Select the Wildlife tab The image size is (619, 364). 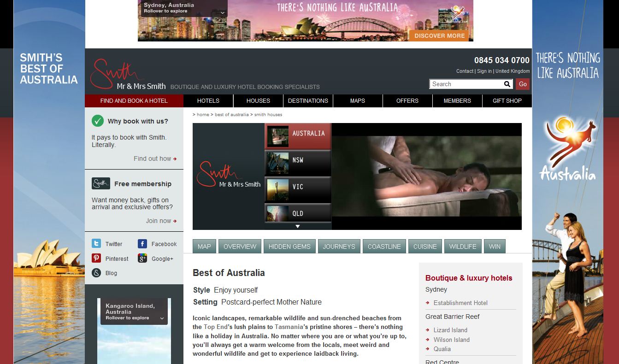coord(463,247)
